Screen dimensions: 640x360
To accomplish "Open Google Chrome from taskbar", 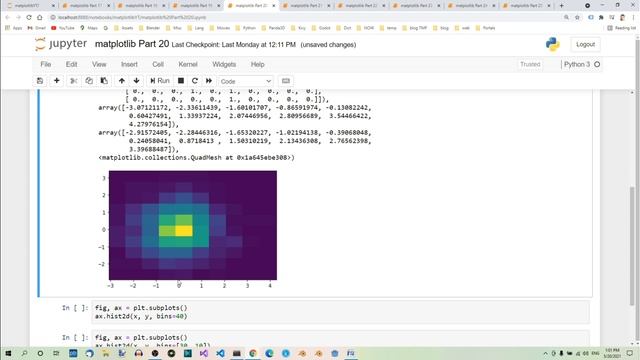I will pyautogui.click(x=253, y=353).
